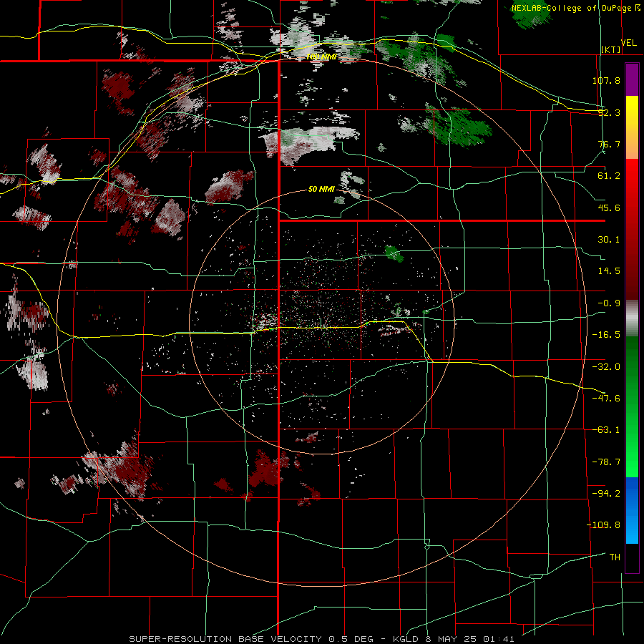Click the -63.1 scale value

[606, 430]
